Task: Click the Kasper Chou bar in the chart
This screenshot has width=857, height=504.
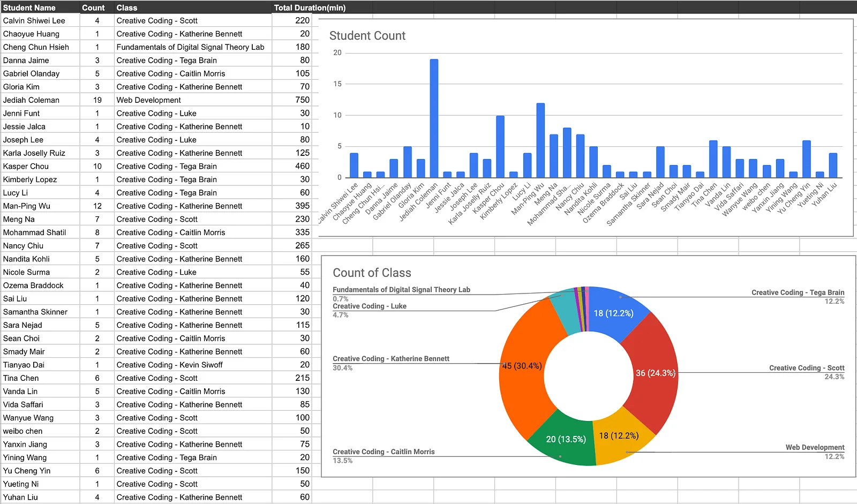Action: coord(500,147)
